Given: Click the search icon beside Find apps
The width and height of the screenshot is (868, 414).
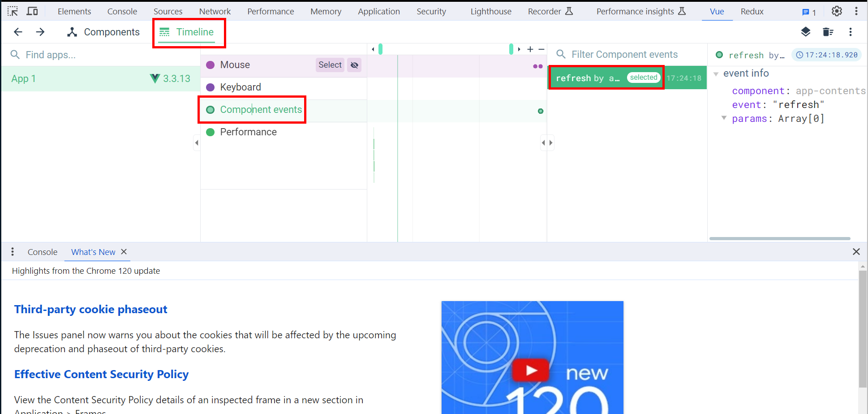Looking at the screenshot, I should (15, 55).
